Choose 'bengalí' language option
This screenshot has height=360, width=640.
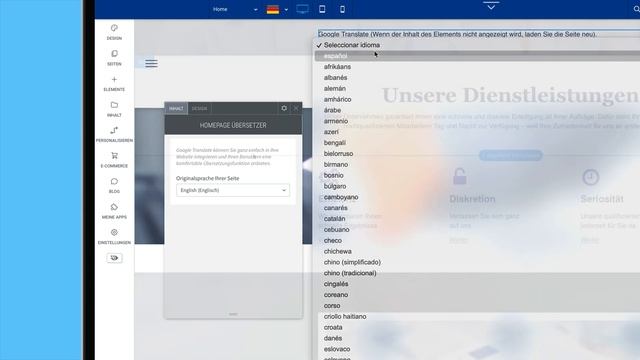335,143
